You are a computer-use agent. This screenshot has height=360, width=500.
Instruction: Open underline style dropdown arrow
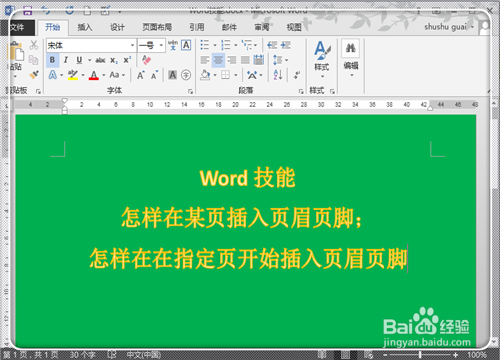(x=89, y=60)
